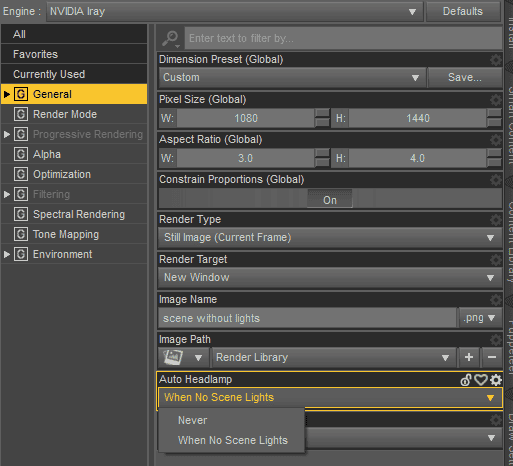Click the Pixel Size width value 1080

coord(246,118)
